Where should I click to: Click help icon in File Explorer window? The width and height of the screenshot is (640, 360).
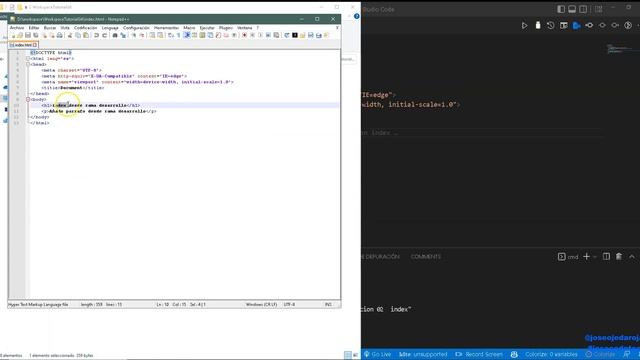pos(357,16)
